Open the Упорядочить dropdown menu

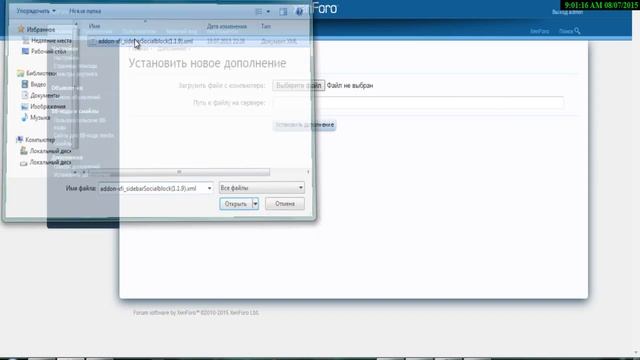point(36,11)
